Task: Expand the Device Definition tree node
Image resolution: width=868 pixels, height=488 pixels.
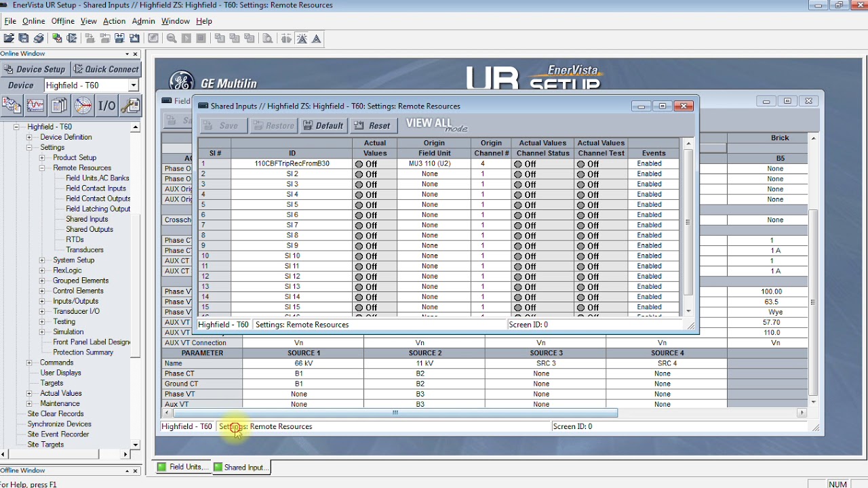Action: point(29,137)
